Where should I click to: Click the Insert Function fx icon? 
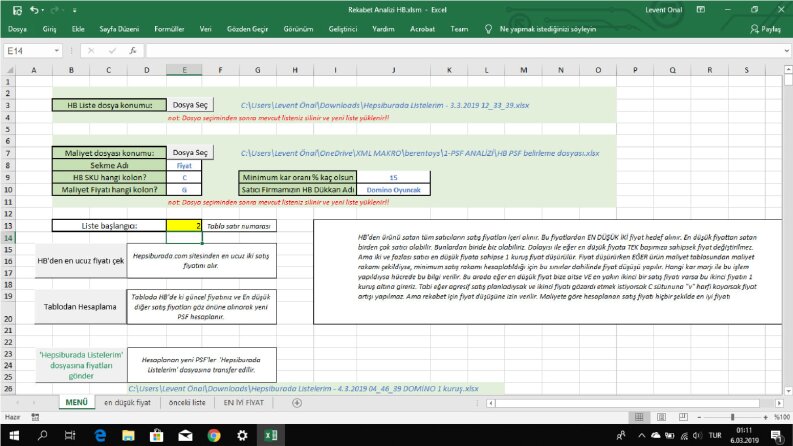click(133, 51)
